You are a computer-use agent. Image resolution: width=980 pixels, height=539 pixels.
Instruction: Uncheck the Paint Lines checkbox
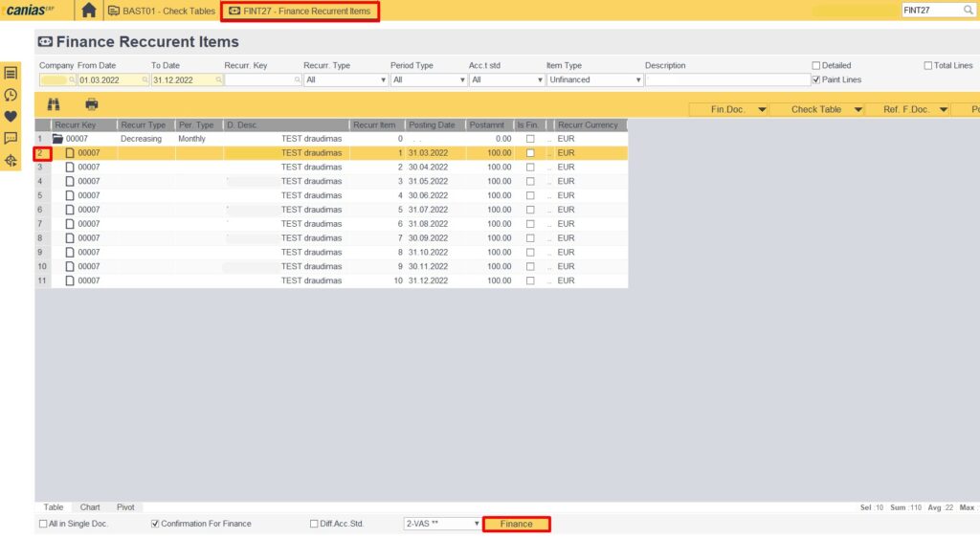point(816,79)
